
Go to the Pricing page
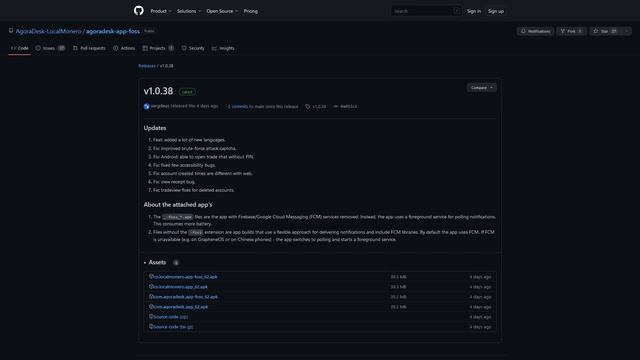pyautogui.click(x=251, y=11)
